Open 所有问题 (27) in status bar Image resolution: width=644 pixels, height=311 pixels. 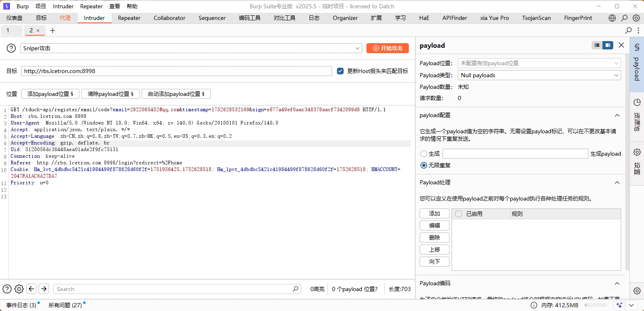(x=65, y=305)
